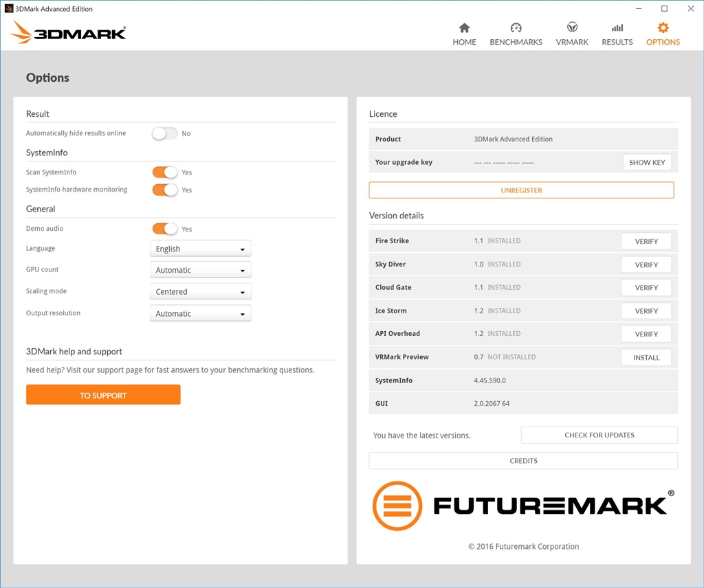Click the 3DMark title bar app icon
The image size is (704, 588).
(8, 8)
